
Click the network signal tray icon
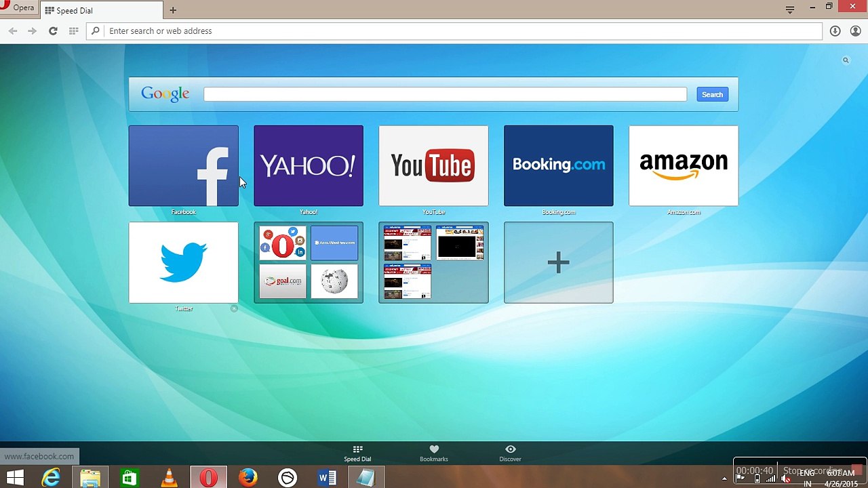coord(771,479)
